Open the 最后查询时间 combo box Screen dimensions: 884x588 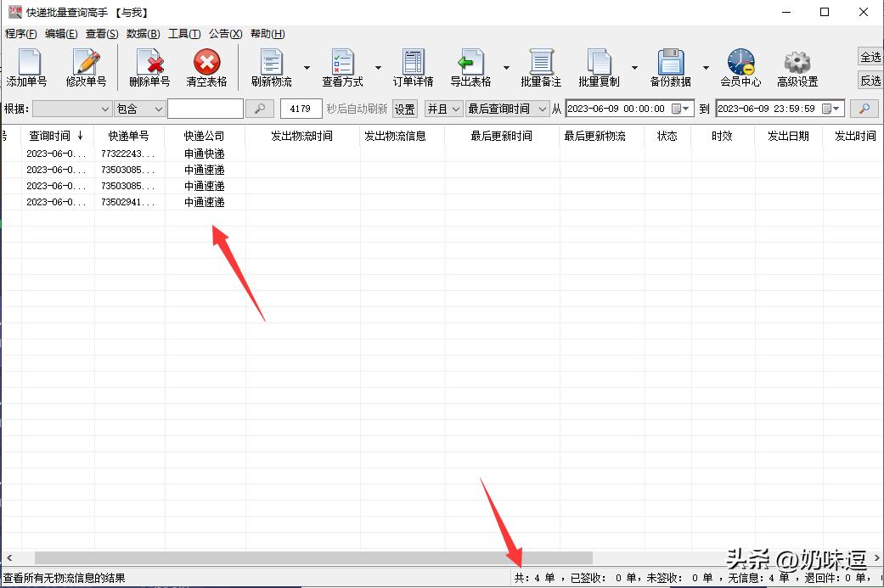click(507, 109)
